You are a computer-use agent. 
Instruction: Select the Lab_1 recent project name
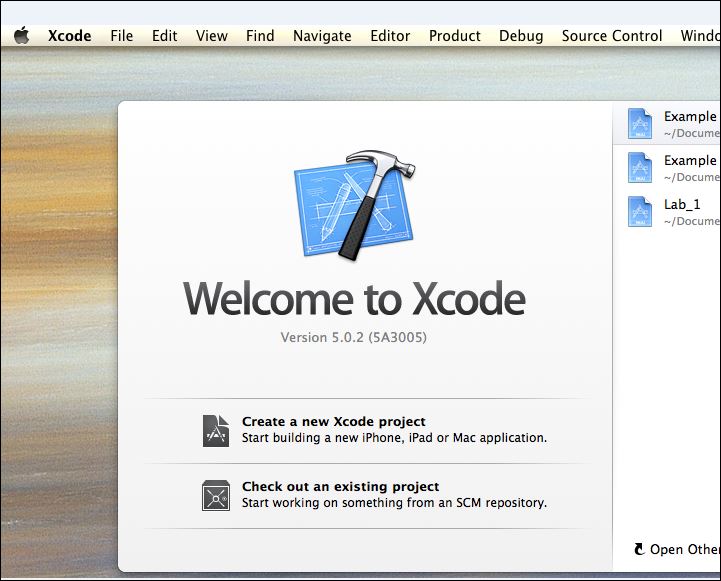682,204
